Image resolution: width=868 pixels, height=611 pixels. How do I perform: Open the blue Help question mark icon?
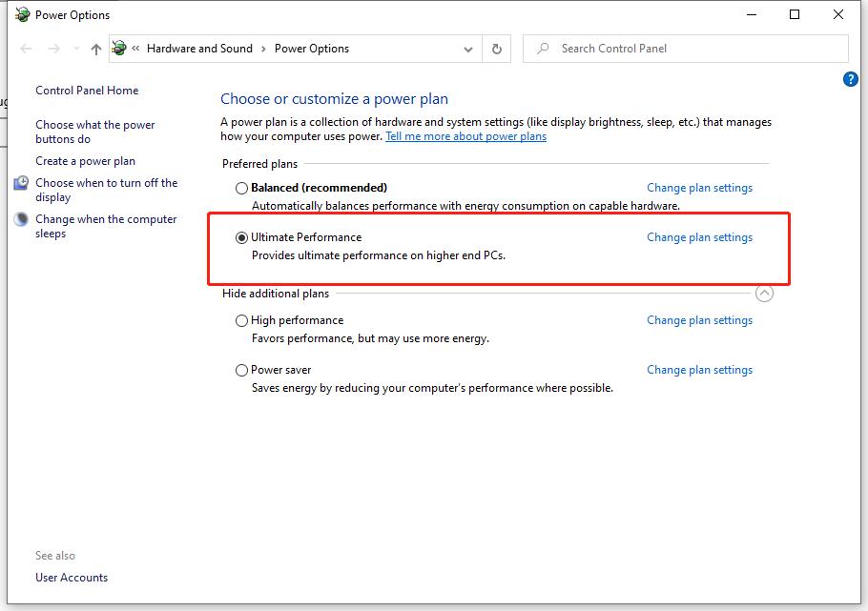click(x=850, y=79)
